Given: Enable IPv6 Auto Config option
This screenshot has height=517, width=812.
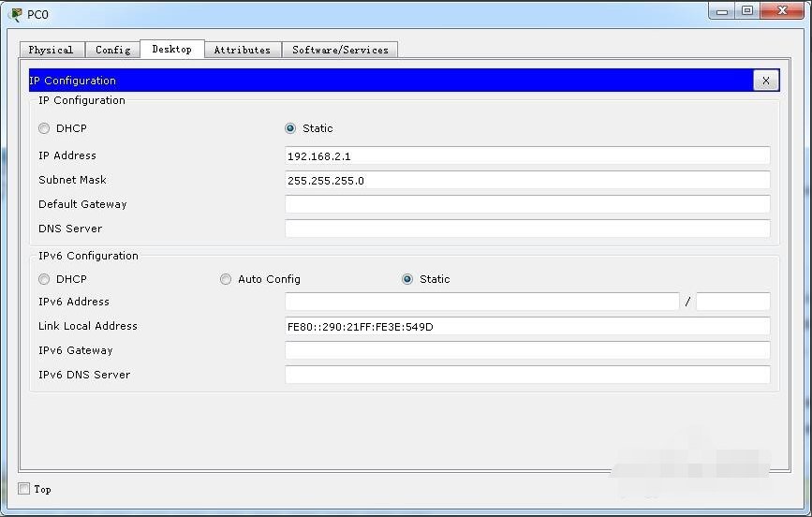Looking at the screenshot, I should pyautogui.click(x=226, y=279).
